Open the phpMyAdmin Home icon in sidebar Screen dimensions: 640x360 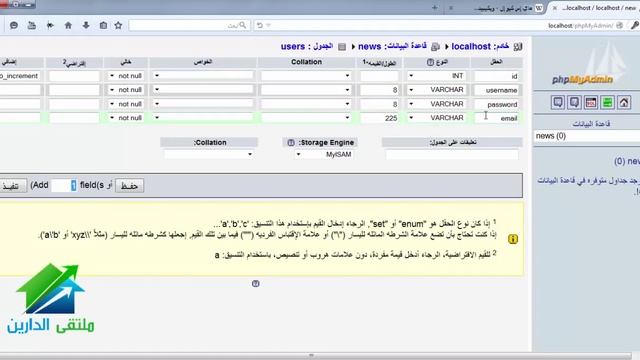tap(624, 102)
